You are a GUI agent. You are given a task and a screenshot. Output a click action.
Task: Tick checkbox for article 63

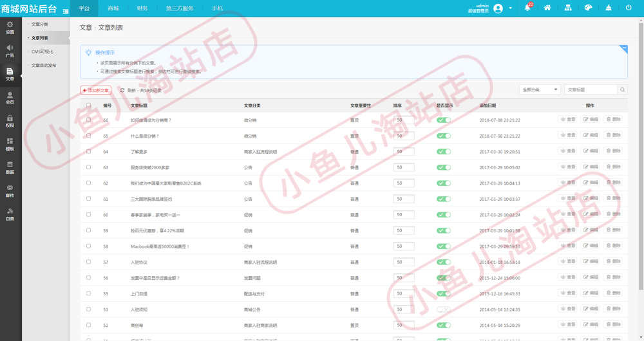(x=88, y=167)
